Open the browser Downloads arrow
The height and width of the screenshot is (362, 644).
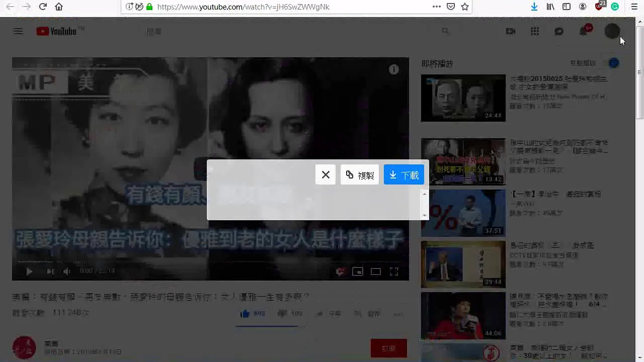pos(534,7)
